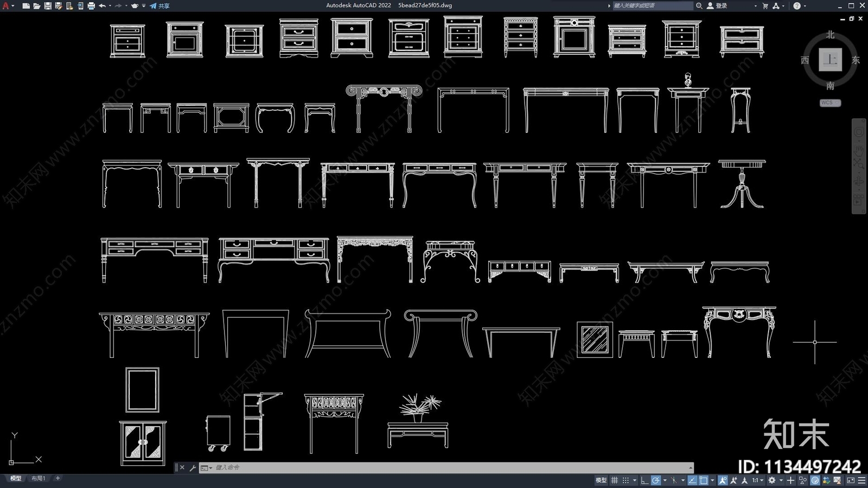Click the status bar Customization hamburger icon
The image size is (868, 488).
tap(861, 480)
